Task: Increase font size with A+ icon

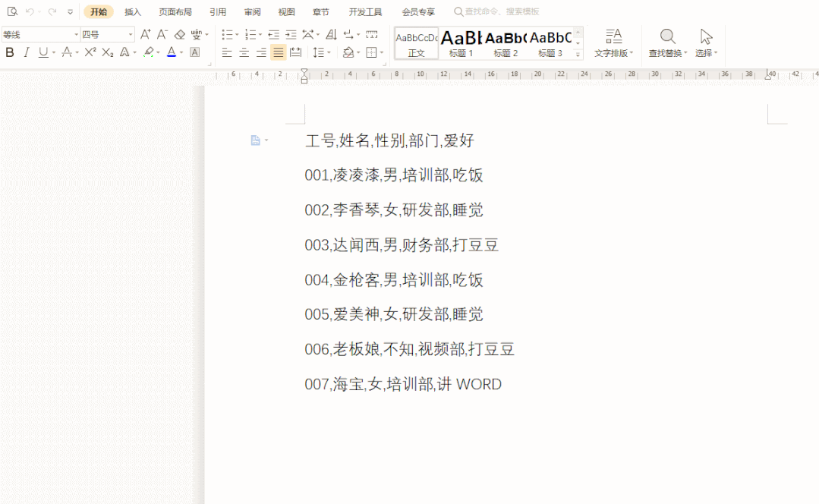Action: [x=146, y=34]
